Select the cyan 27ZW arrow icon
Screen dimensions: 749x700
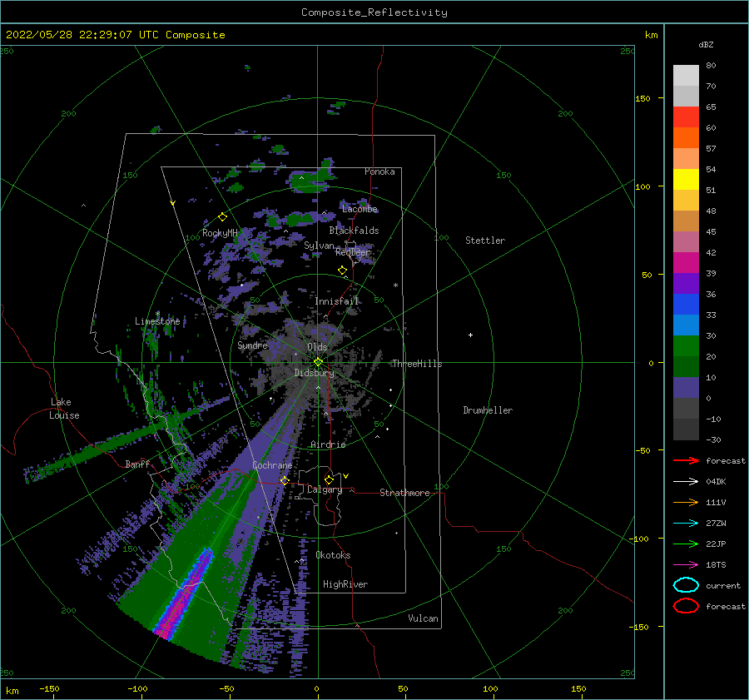(686, 524)
